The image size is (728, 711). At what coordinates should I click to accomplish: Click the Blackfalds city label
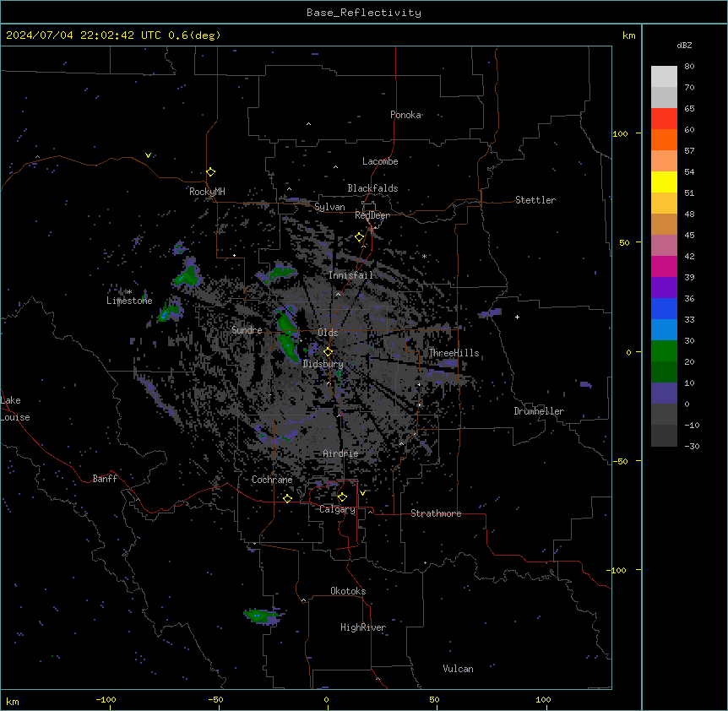tap(372, 188)
